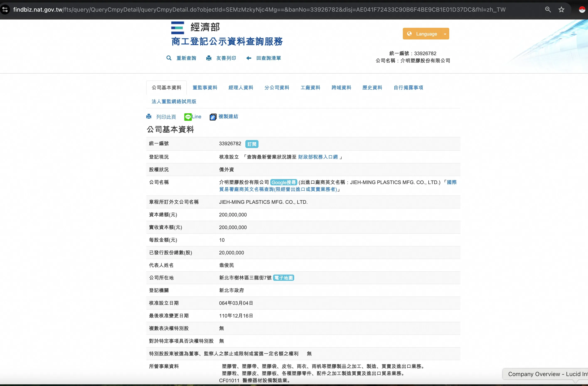Click the browser zoom magnifier icon
Screen dimensions: 588x386
pyautogui.click(x=548, y=10)
